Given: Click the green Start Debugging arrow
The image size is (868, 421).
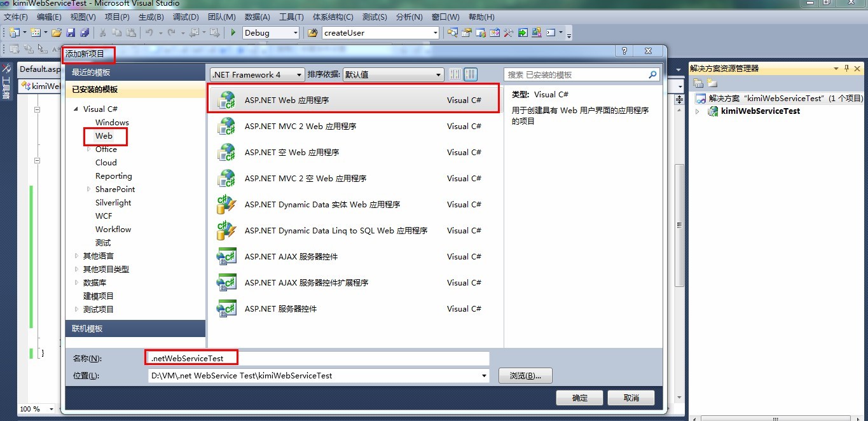Looking at the screenshot, I should (x=233, y=32).
